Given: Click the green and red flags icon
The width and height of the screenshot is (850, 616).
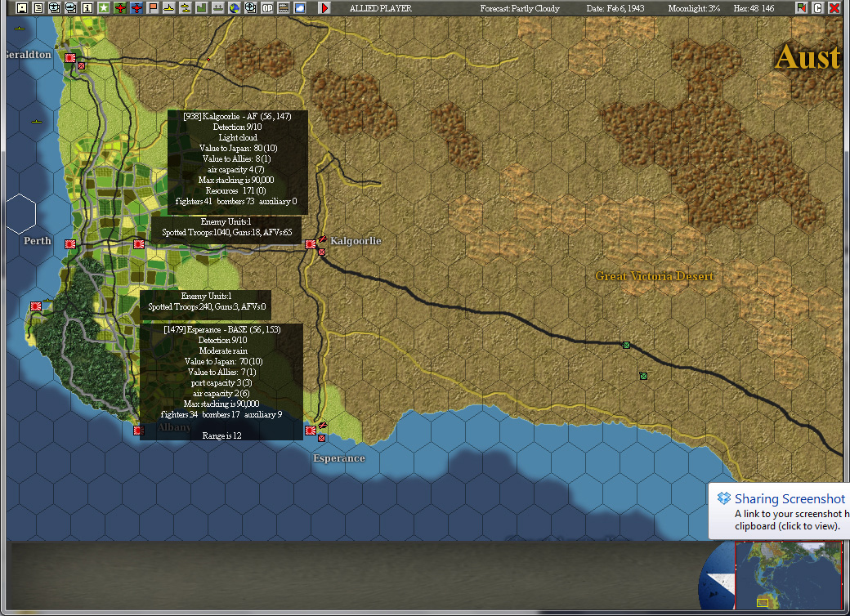Looking at the screenshot, I should tap(801, 7).
